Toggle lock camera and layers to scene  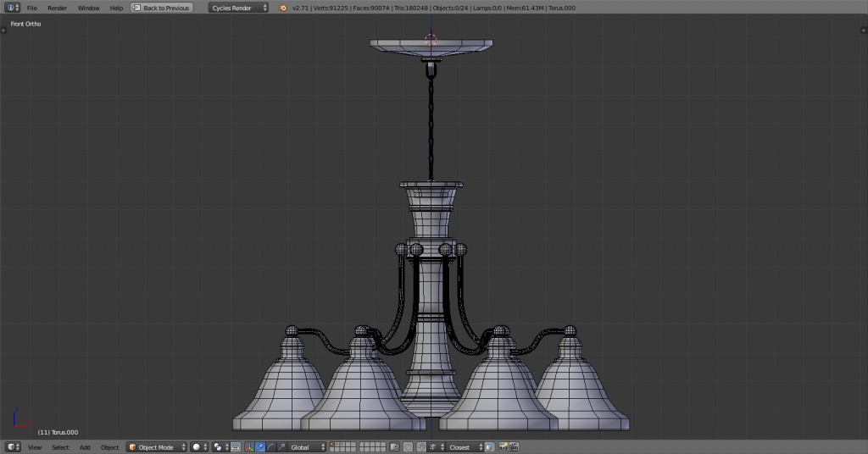394,447
